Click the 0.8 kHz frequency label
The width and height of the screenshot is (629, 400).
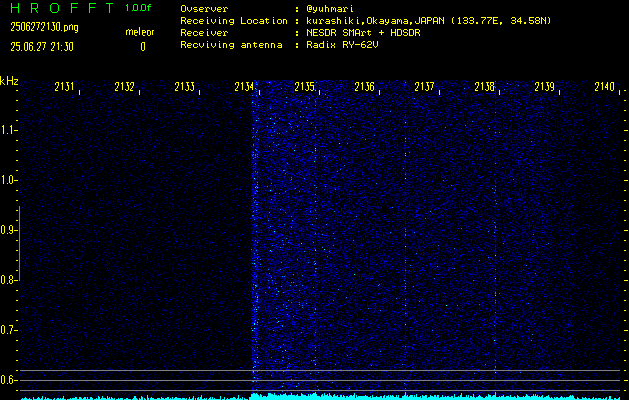pyautogui.click(x=7, y=280)
